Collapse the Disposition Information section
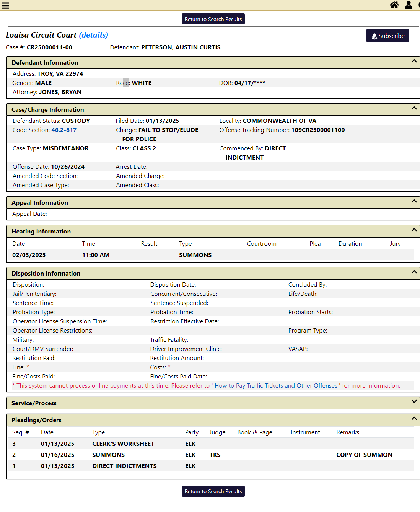420x512 pixels. click(414, 272)
